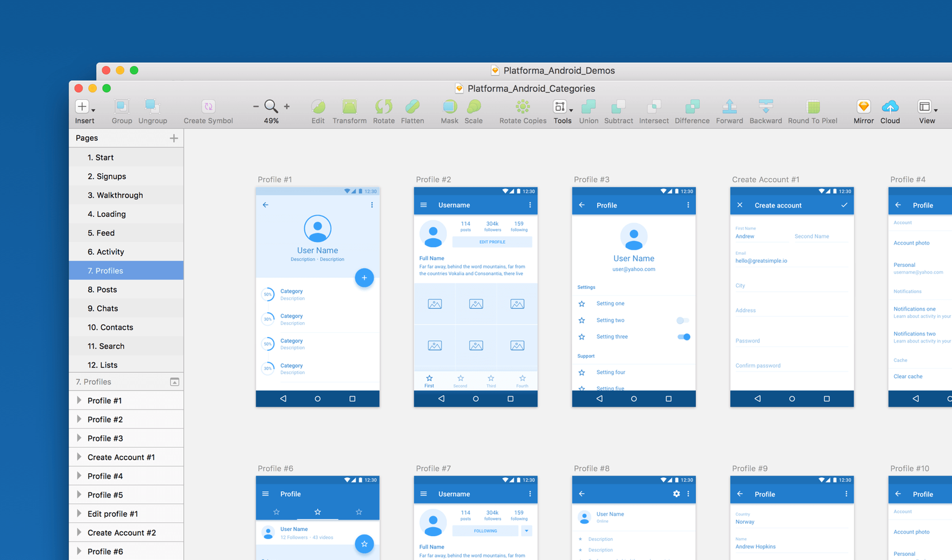952x560 pixels.
Task: Expand the Profile #2 layer group
Action: [x=79, y=419]
